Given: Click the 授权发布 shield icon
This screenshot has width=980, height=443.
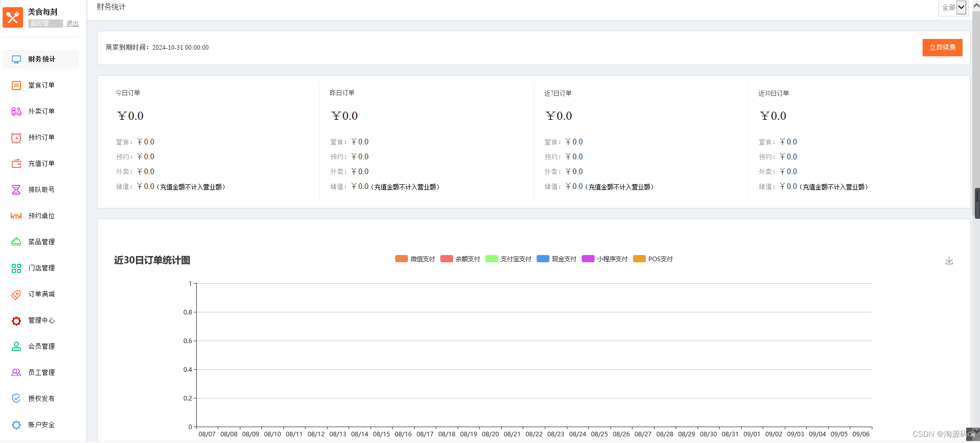Looking at the screenshot, I should coord(16,398).
